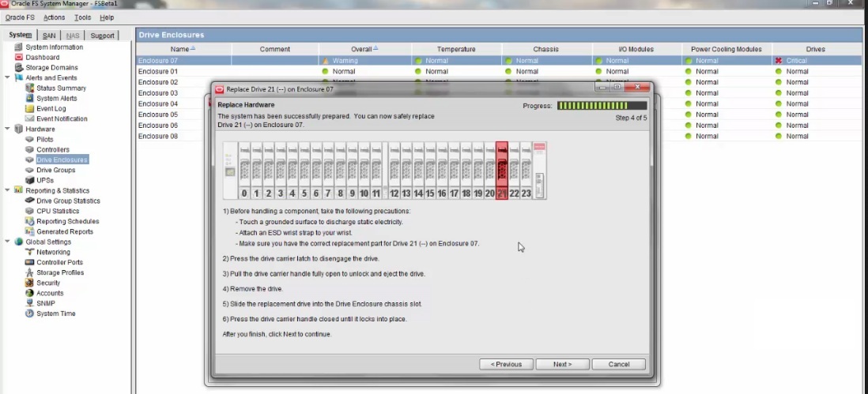Open System Time clock icon
Screen dimensions: 868x394
(30, 314)
